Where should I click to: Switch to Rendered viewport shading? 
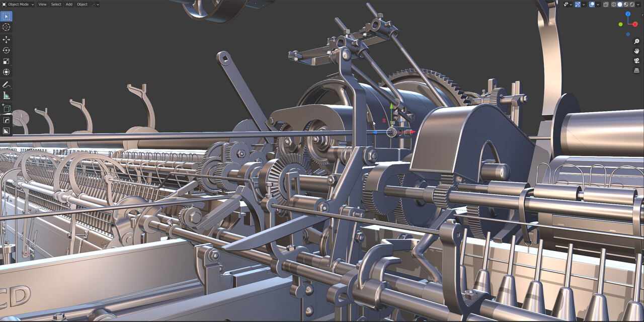click(632, 5)
